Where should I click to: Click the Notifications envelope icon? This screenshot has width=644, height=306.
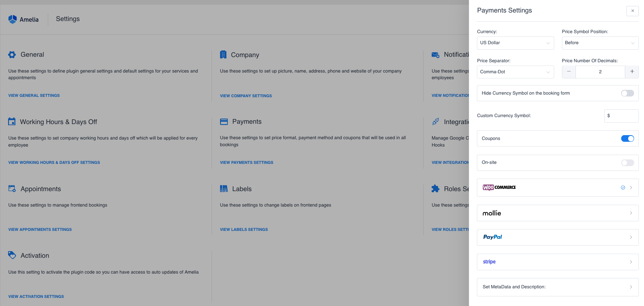435,55
